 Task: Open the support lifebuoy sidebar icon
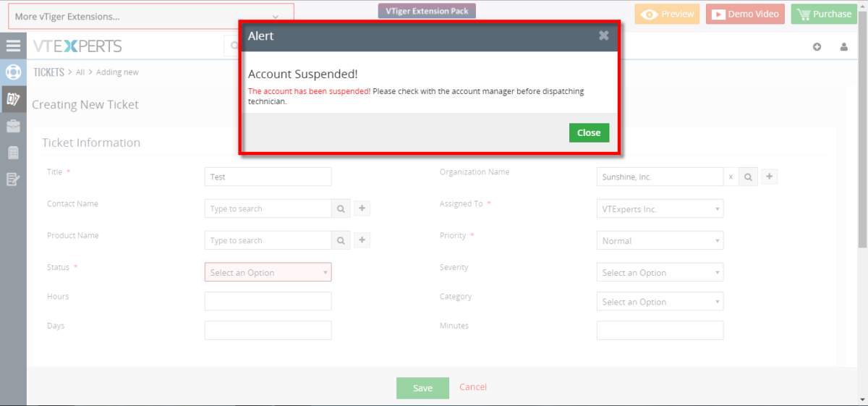(x=13, y=72)
